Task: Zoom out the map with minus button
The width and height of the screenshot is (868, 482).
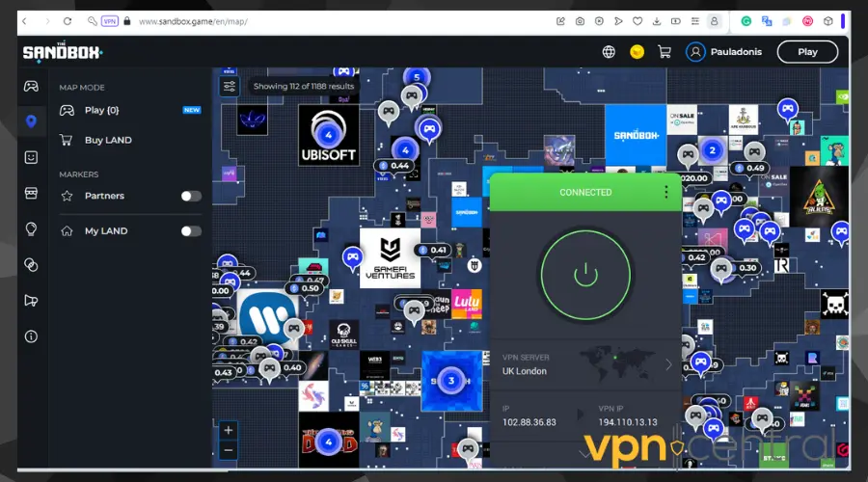Action: coord(228,450)
